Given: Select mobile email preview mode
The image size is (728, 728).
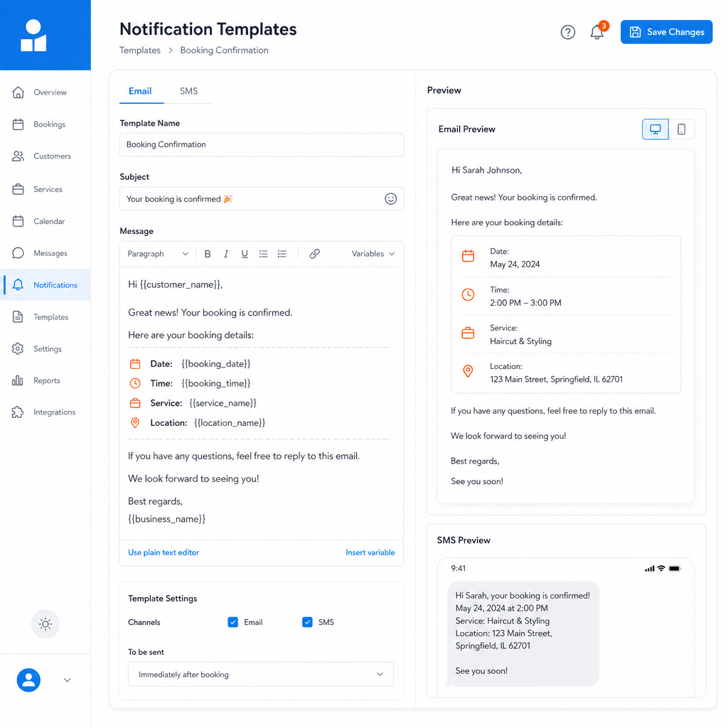Looking at the screenshot, I should pos(682,129).
